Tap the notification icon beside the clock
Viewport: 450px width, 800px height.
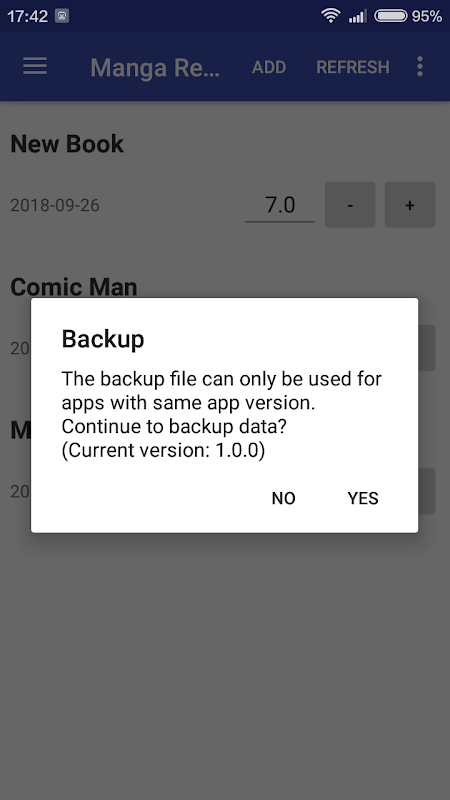[x=62, y=16]
